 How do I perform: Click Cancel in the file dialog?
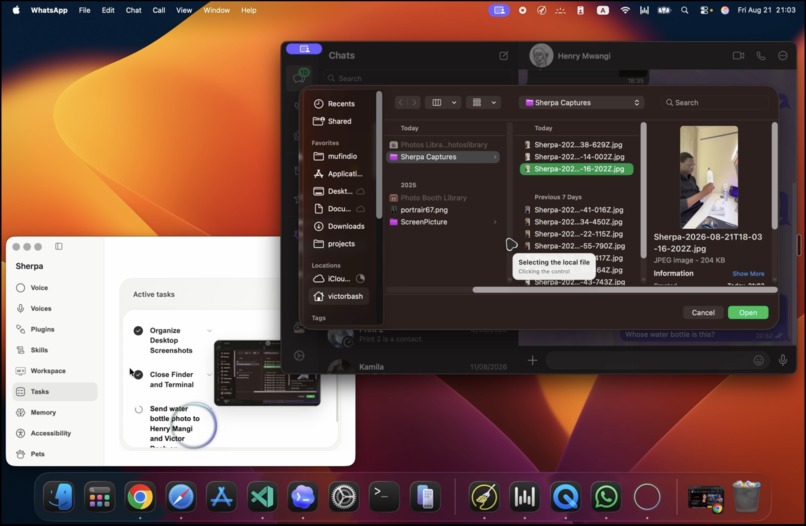(703, 313)
